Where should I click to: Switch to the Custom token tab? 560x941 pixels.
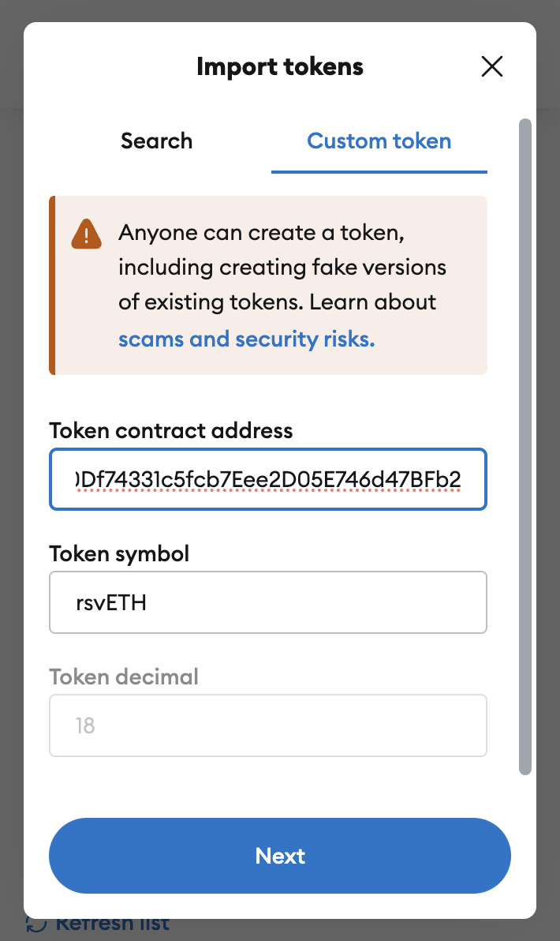pyautogui.click(x=379, y=141)
